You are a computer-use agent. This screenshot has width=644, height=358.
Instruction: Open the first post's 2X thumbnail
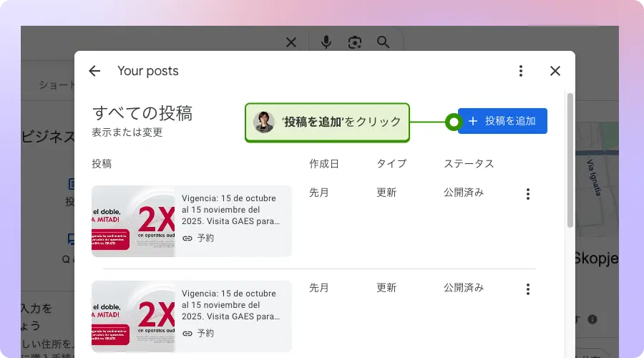(x=133, y=221)
